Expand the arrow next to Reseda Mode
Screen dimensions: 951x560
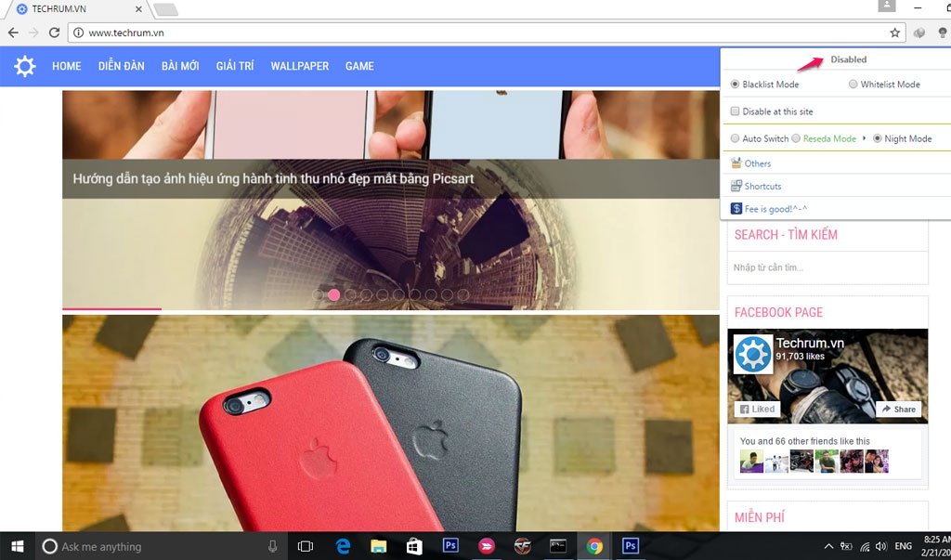(x=865, y=138)
